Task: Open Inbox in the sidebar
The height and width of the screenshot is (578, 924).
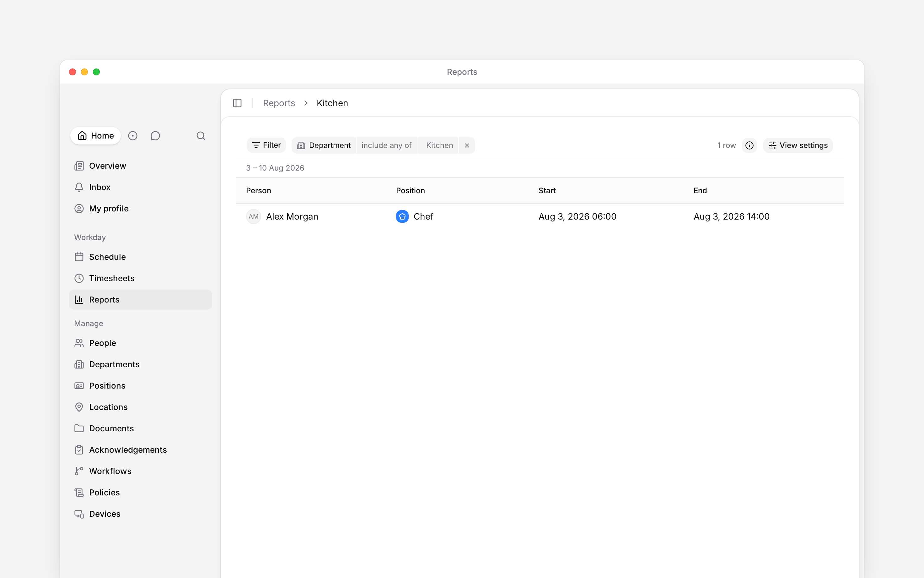Action: point(141,187)
